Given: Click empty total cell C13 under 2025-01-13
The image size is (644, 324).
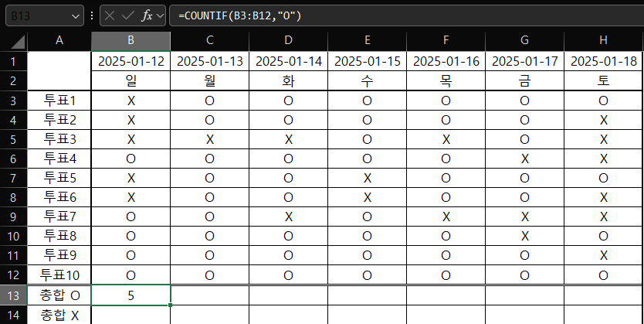Looking at the screenshot, I should click(209, 295).
